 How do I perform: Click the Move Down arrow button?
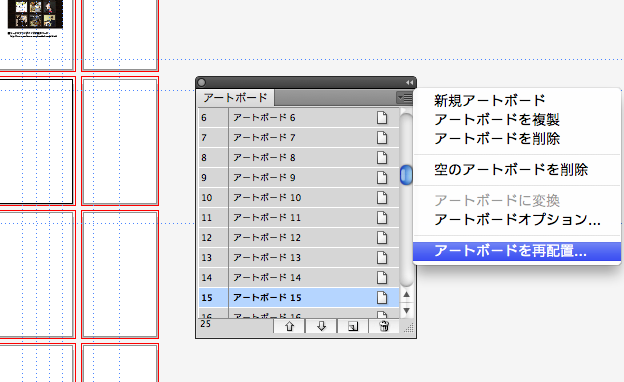[x=321, y=326]
